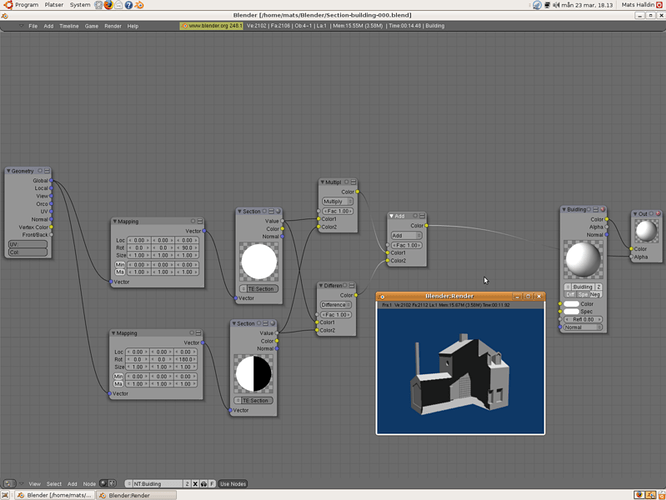Collapse the Geometry node with its triangle
Viewport: 666px width, 500px height.
(8, 171)
